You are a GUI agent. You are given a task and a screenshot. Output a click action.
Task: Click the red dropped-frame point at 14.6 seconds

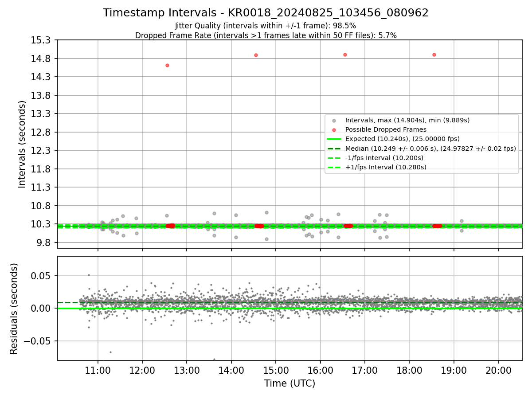pos(167,65)
